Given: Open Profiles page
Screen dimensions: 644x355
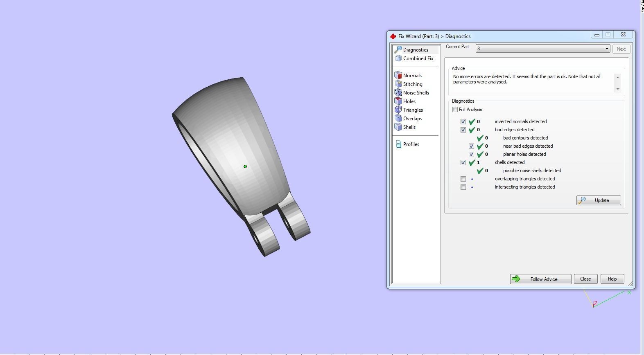Looking at the screenshot, I should (411, 144).
